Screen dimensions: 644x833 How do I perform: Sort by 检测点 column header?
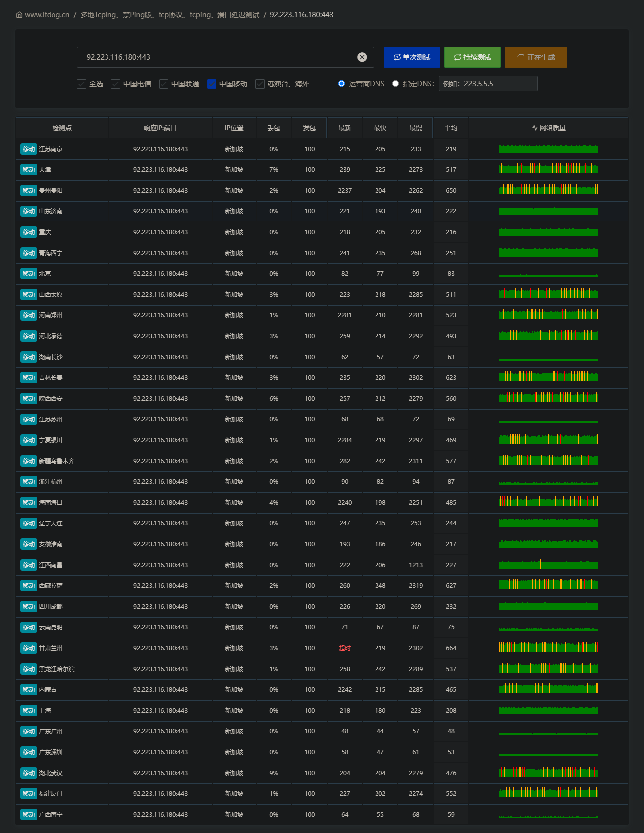click(62, 128)
